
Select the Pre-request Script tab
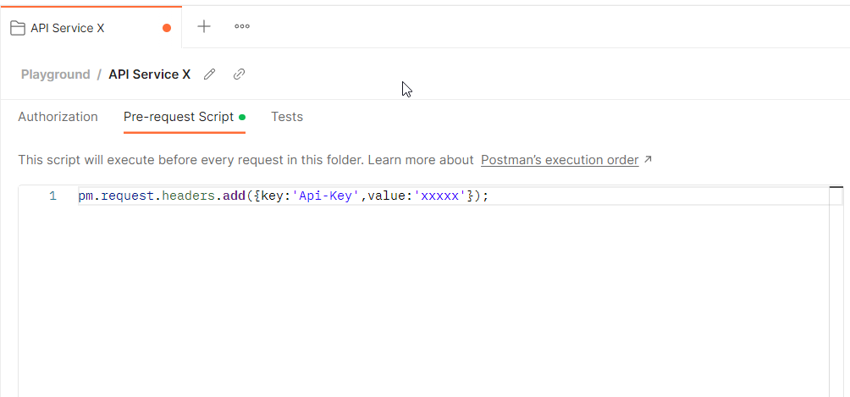tap(178, 117)
